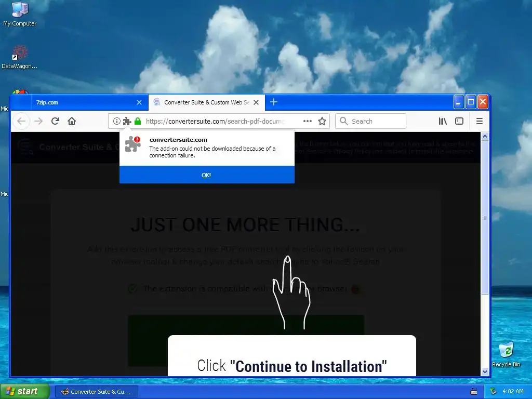Toggle the sidebar view icon

(459, 121)
